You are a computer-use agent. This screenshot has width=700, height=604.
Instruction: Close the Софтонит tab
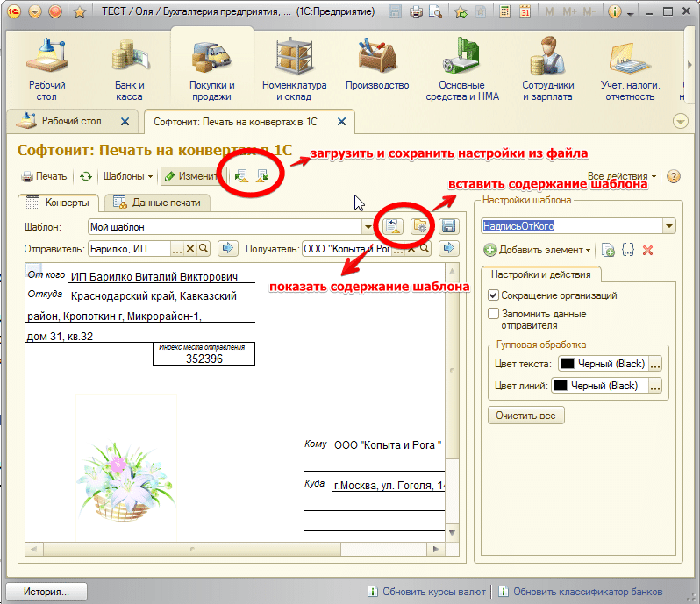pyautogui.click(x=341, y=121)
